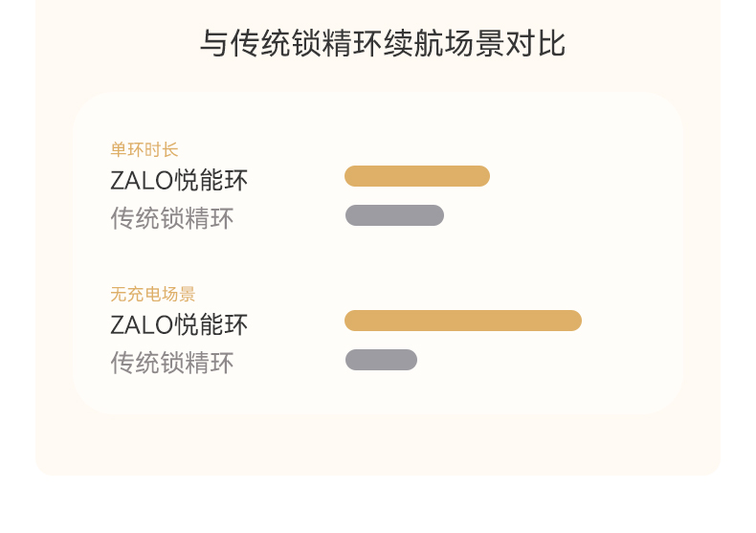The image size is (756, 533).
Task: Click left end of longest gold bar
Action: pos(352,321)
